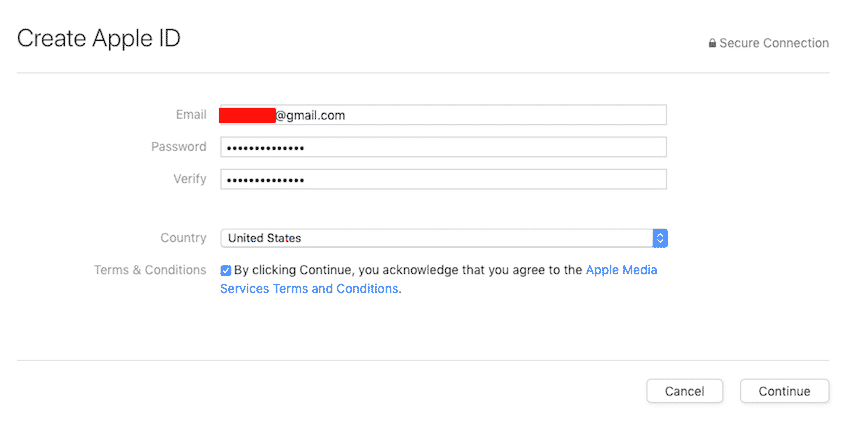
Task: Click the red redacted block in Email
Action: [x=247, y=115]
